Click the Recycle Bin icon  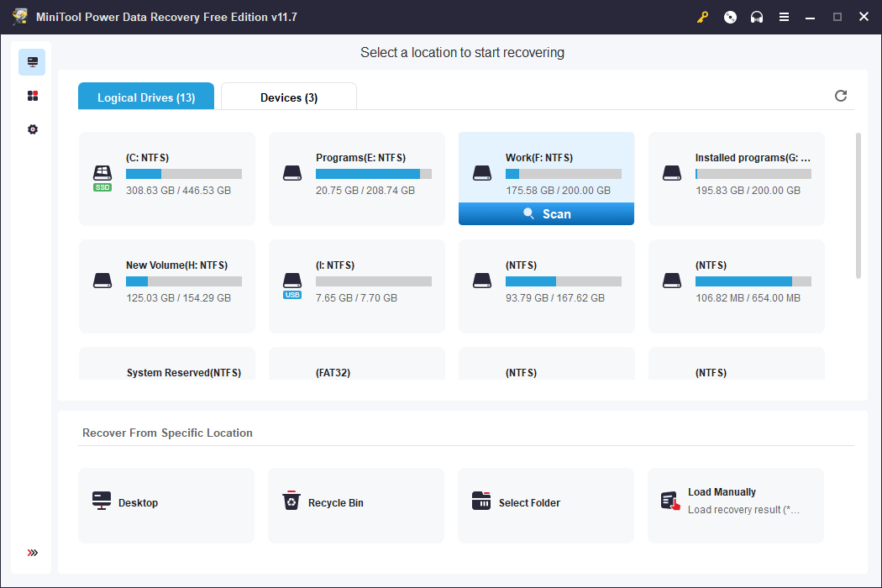[291, 501]
